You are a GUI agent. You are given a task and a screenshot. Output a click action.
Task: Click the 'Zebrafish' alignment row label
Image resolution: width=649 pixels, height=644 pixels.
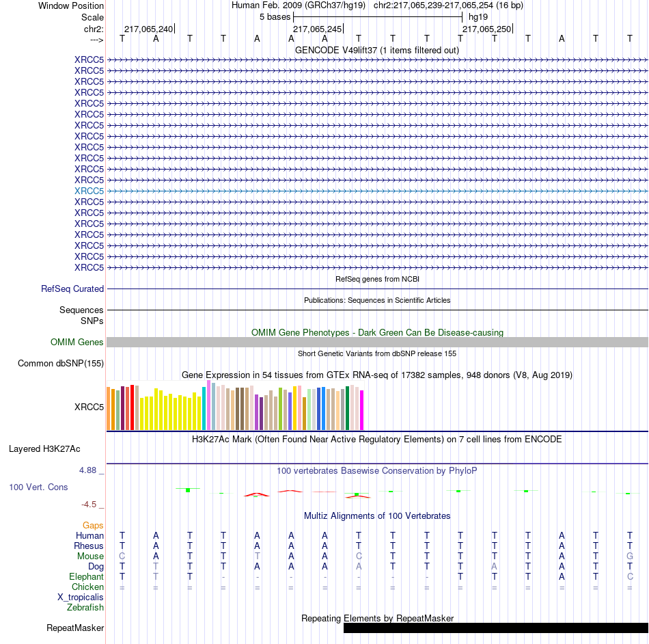85,608
